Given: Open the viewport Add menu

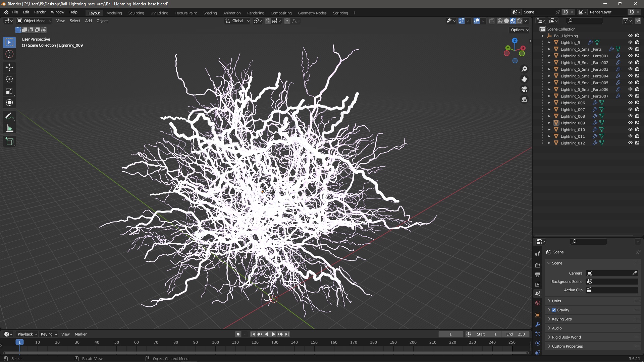Looking at the screenshot, I should pos(88,21).
